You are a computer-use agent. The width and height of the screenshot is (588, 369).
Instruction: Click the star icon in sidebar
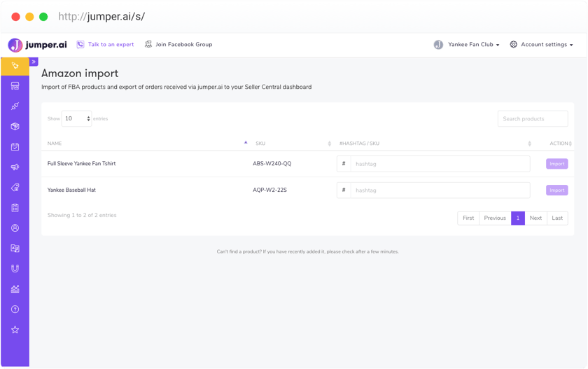point(15,330)
